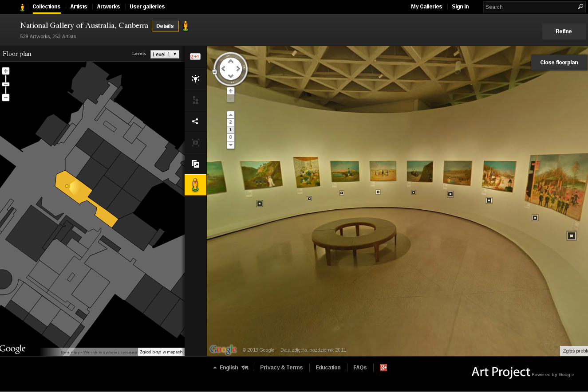Screen dimensions: 588x392
Task: Click the Refine button
Action: point(564,31)
